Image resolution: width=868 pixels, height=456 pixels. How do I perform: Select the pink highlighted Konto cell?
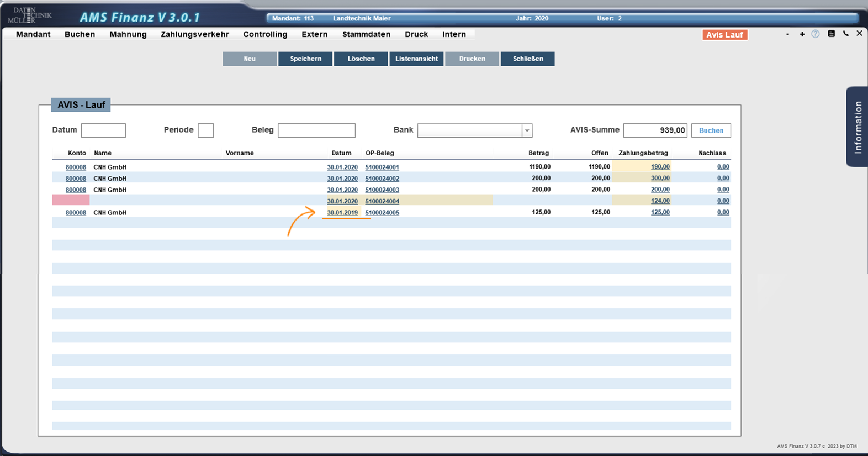pyautogui.click(x=71, y=201)
